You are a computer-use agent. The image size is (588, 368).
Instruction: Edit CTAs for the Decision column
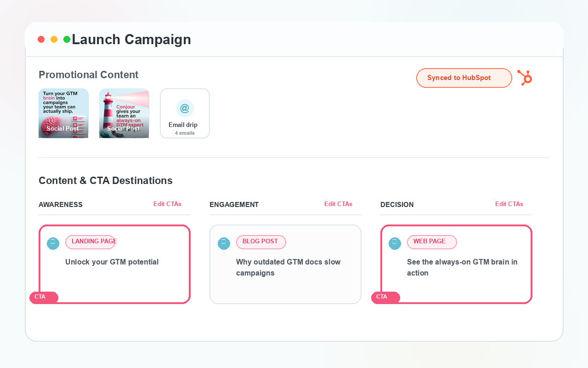[x=509, y=204]
